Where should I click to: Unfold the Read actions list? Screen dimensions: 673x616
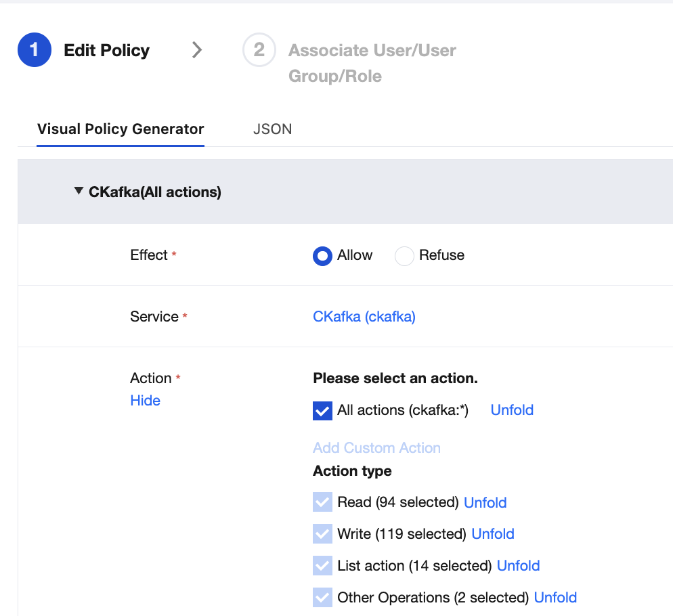coord(485,502)
